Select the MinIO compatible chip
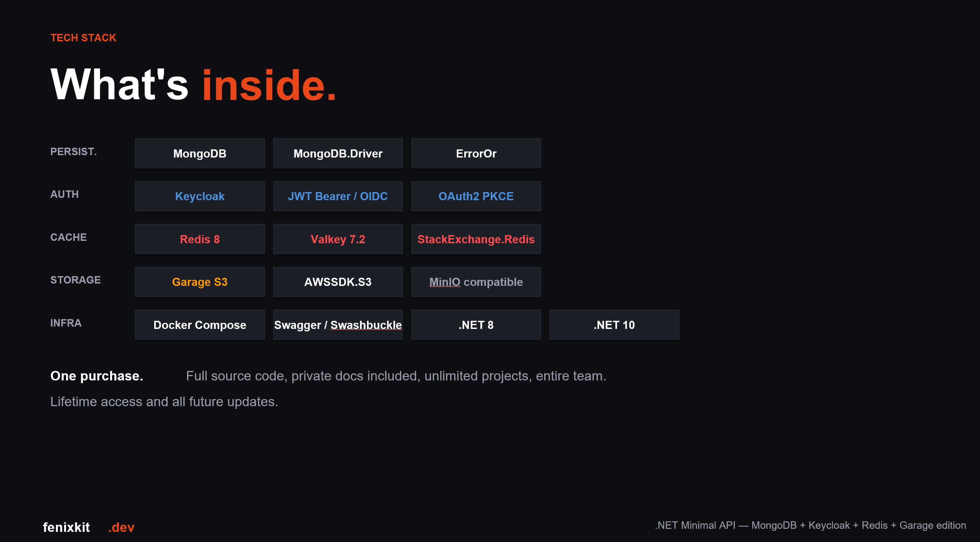Viewport: 980px width, 542px height. pos(476,282)
